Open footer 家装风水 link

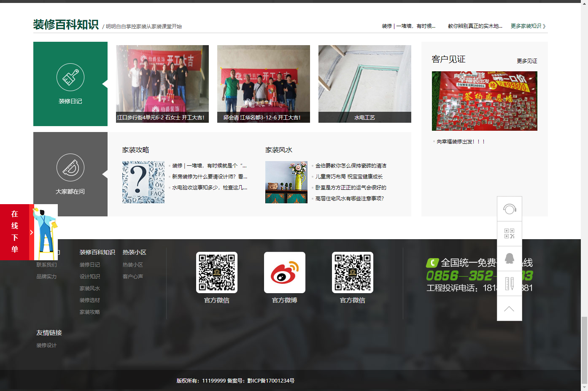coord(90,289)
